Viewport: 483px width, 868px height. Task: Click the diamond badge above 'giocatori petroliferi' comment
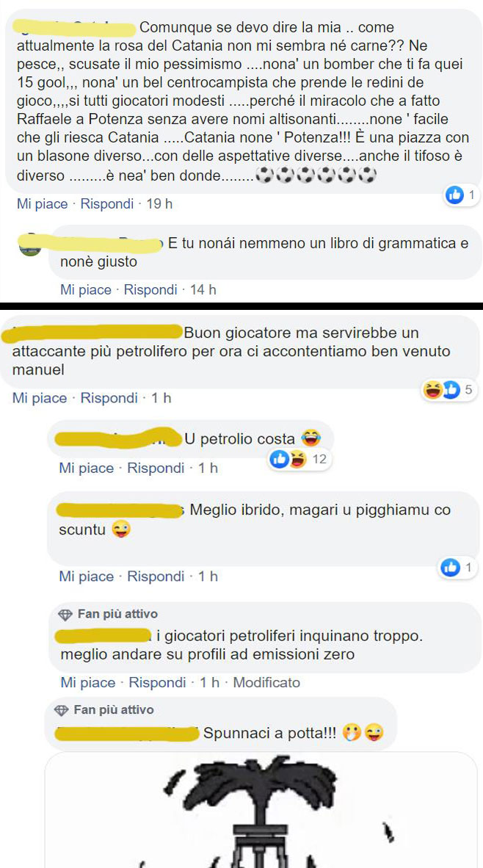(x=66, y=614)
